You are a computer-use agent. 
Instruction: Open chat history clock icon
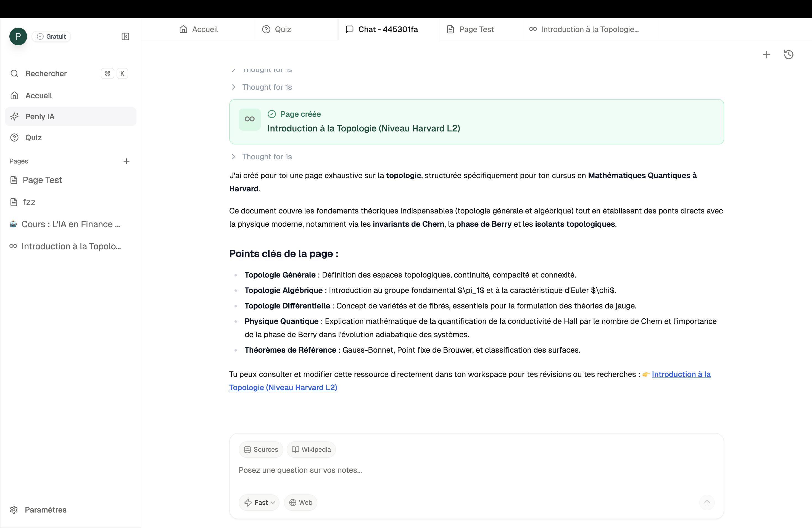[x=789, y=55]
